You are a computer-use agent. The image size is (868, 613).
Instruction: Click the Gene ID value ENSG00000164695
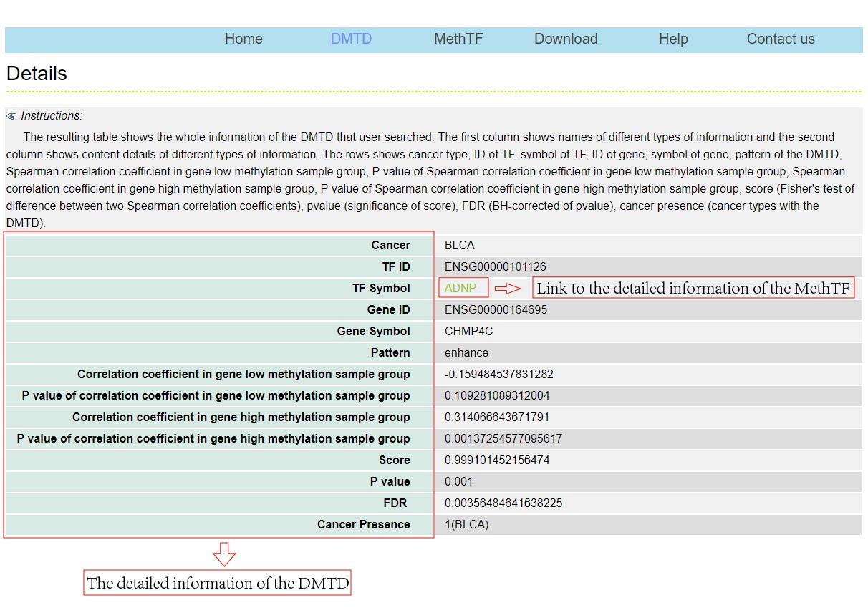[x=496, y=310]
